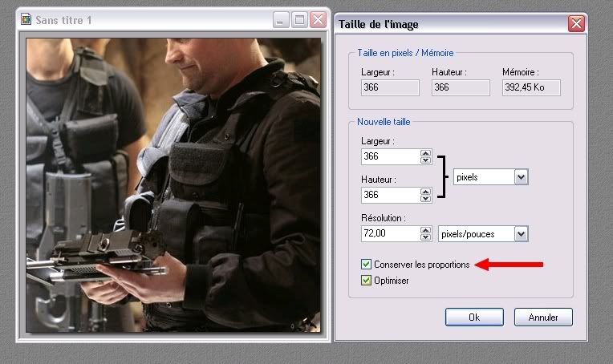Click the Mémoire value 392,45 Ko
This screenshot has height=364, width=613.
(531, 87)
